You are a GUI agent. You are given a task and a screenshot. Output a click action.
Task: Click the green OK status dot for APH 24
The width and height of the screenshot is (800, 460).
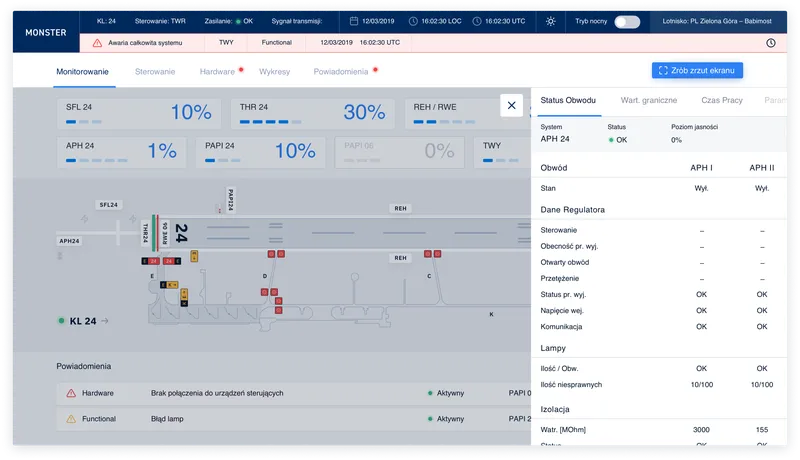611,140
